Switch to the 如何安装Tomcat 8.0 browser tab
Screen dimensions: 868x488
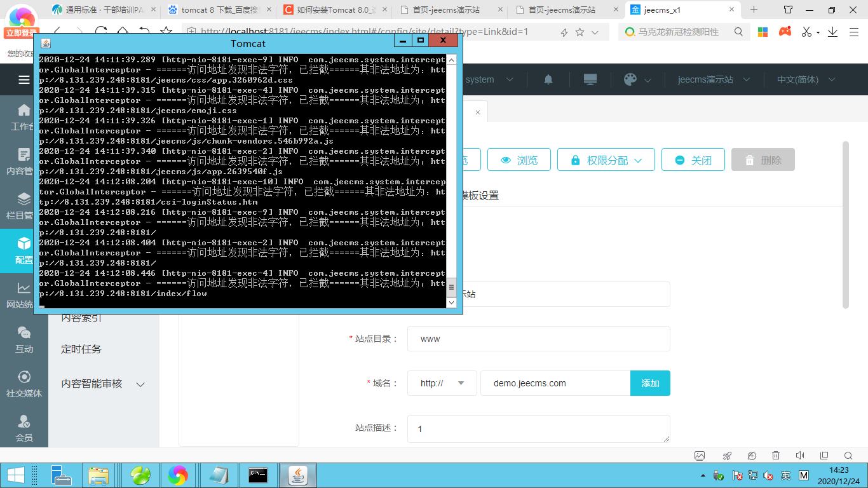334,10
